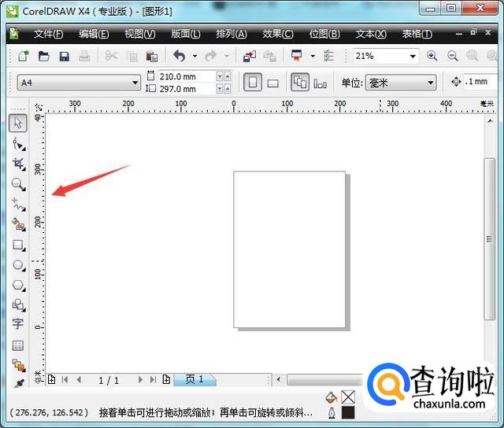Viewport: 504px width, 428px height.
Task: Go to the first page button
Action: (65, 380)
